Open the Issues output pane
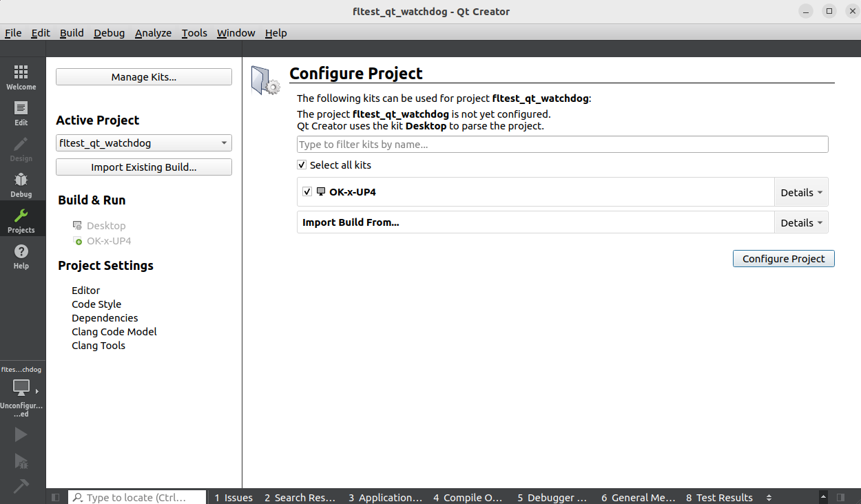 tap(234, 497)
